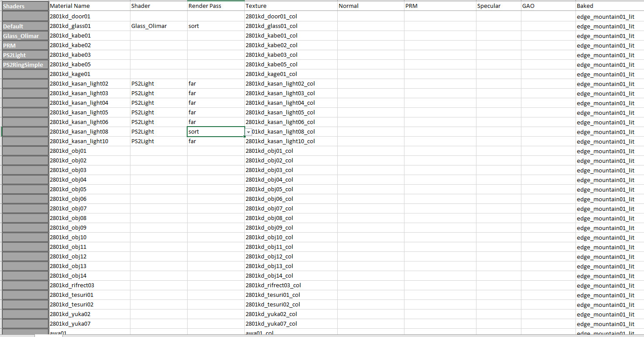Screen dimensions: 644x337
Task: Click the Baked column header
Action: click(x=585, y=6)
